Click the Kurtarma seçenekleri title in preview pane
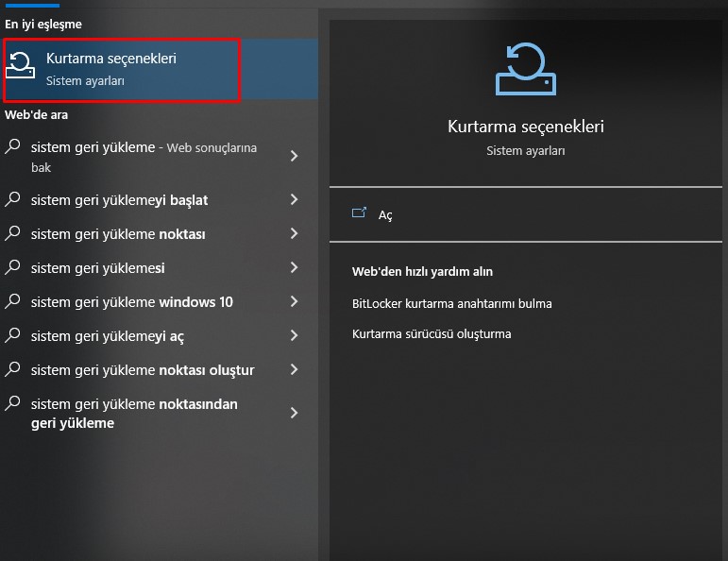This screenshot has width=728, height=561. (x=526, y=127)
